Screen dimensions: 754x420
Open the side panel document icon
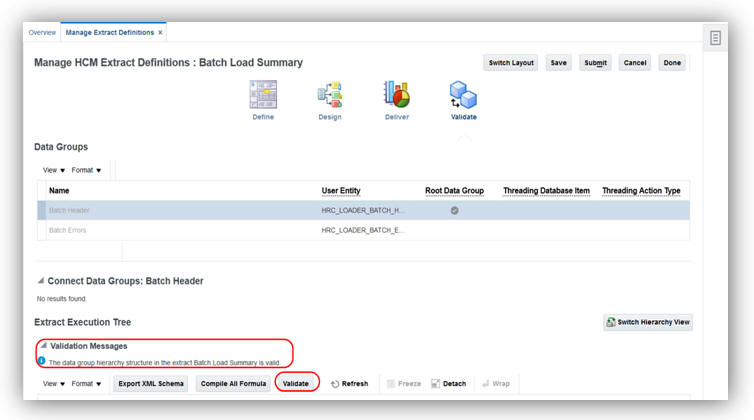[715, 38]
